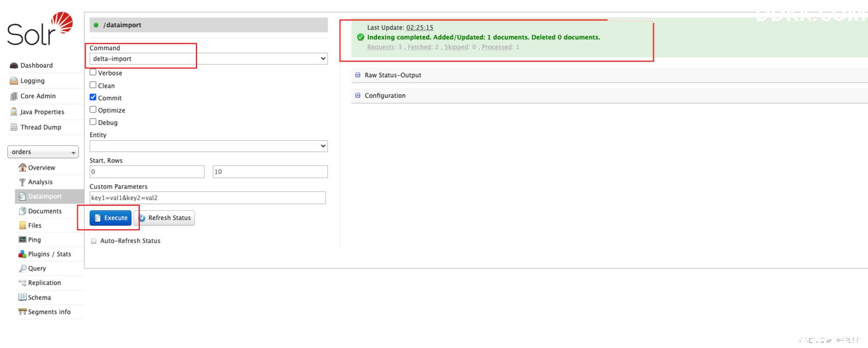Click the Solr logo
This screenshot has height=348, width=868.
coord(40,29)
